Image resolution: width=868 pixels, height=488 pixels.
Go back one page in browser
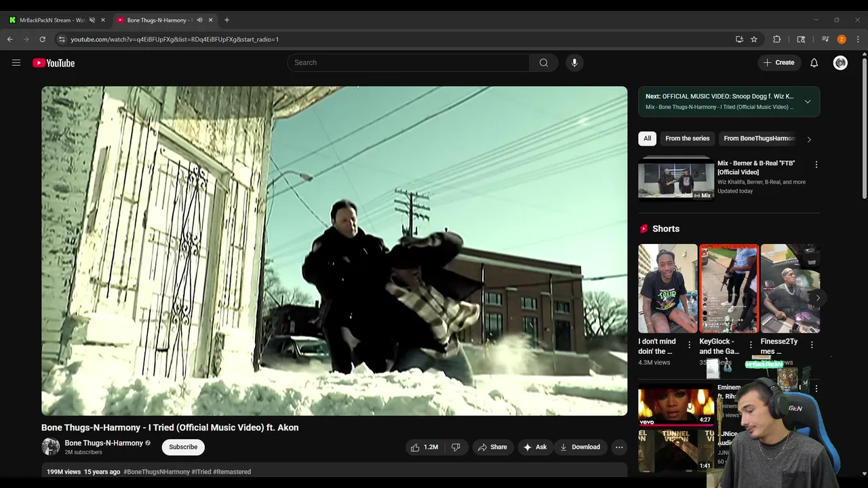[10, 39]
